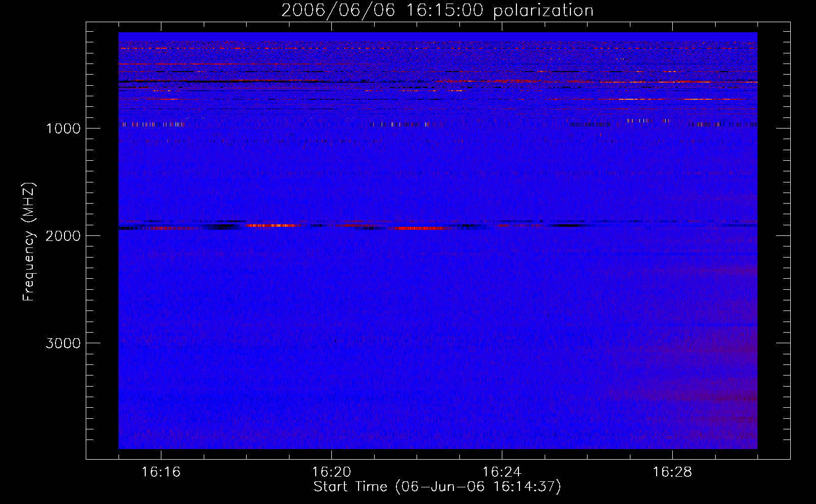Image resolution: width=816 pixels, height=504 pixels.
Task: Click the 16:20 time axis label
Action: click(331, 472)
